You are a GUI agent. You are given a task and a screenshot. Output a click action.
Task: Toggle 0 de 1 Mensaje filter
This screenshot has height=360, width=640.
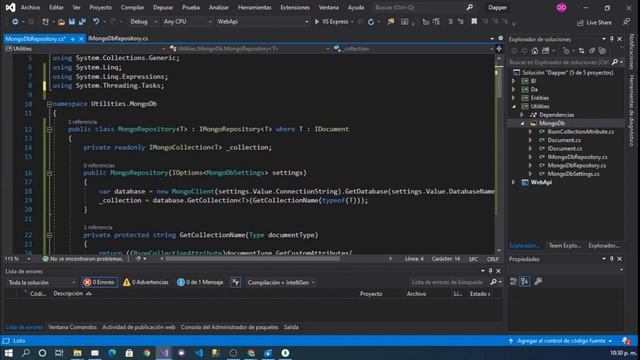tap(200, 282)
